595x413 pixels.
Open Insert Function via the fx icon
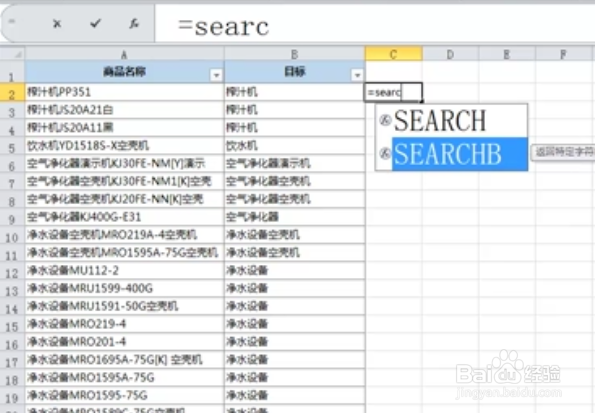pyautogui.click(x=134, y=24)
